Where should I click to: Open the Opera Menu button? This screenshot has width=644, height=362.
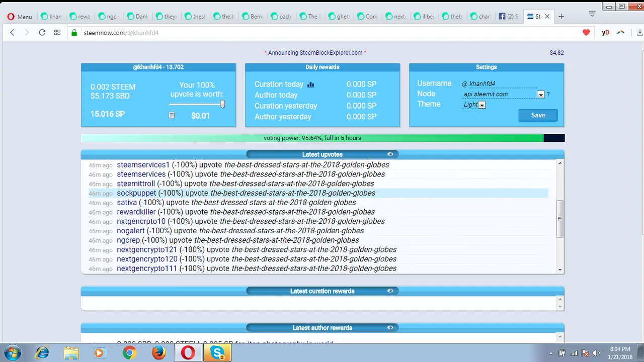click(20, 17)
